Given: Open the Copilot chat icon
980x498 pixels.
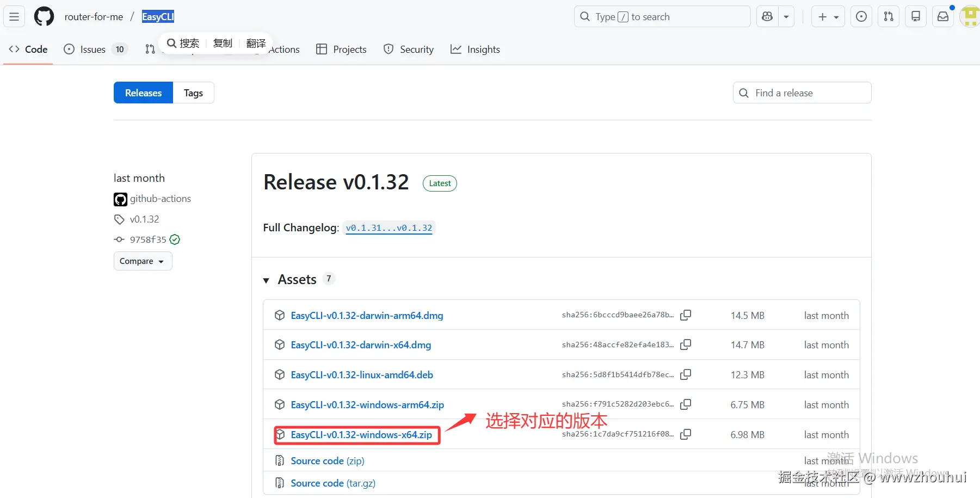Looking at the screenshot, I should pos(767,16).
